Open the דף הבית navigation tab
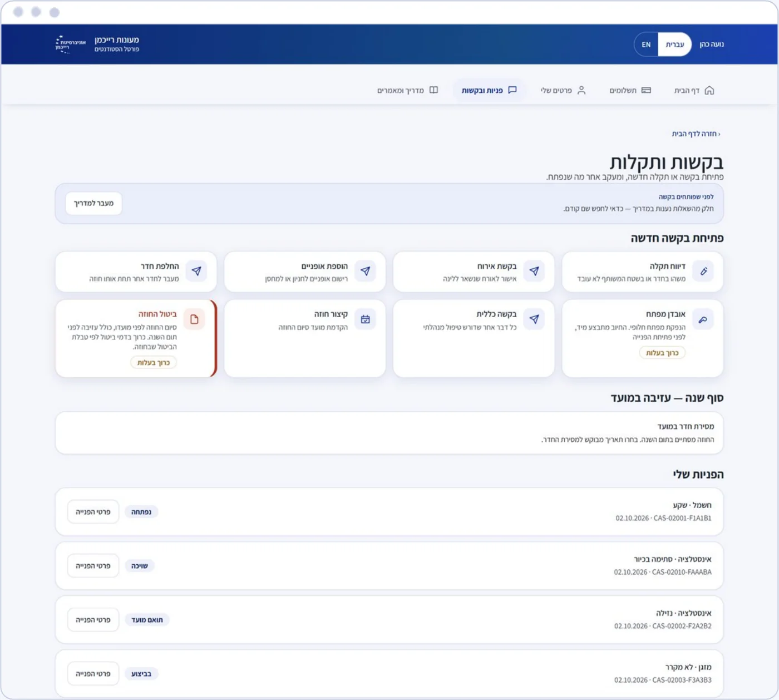This screenshot has width=779, height=700. [694, 90]
